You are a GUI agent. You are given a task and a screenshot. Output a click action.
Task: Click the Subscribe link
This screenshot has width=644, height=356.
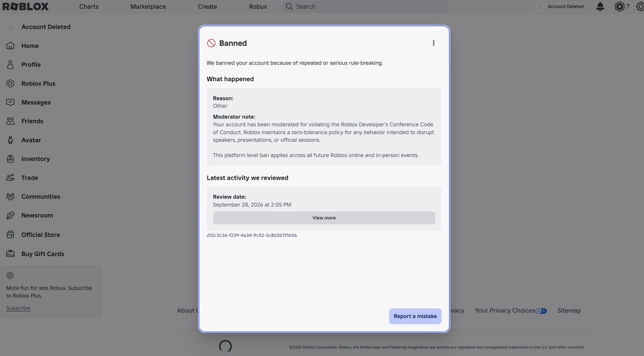[18, 308]
